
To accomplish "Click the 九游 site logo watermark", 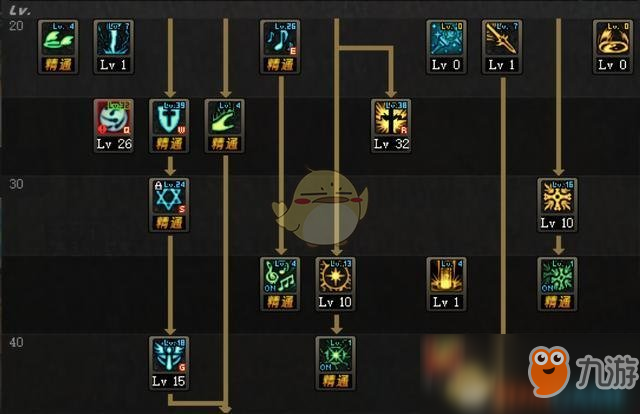I will click(583, 371).
